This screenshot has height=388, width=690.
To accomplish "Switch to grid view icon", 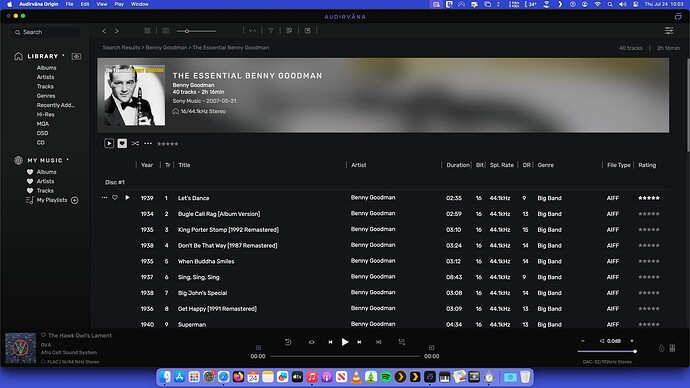I will [147, 30].
